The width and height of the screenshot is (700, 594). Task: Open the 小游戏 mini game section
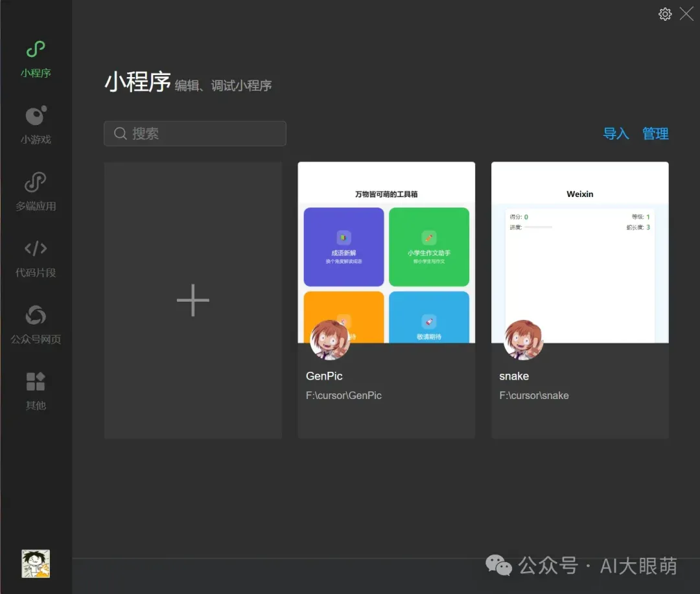[x=36, y=117]
